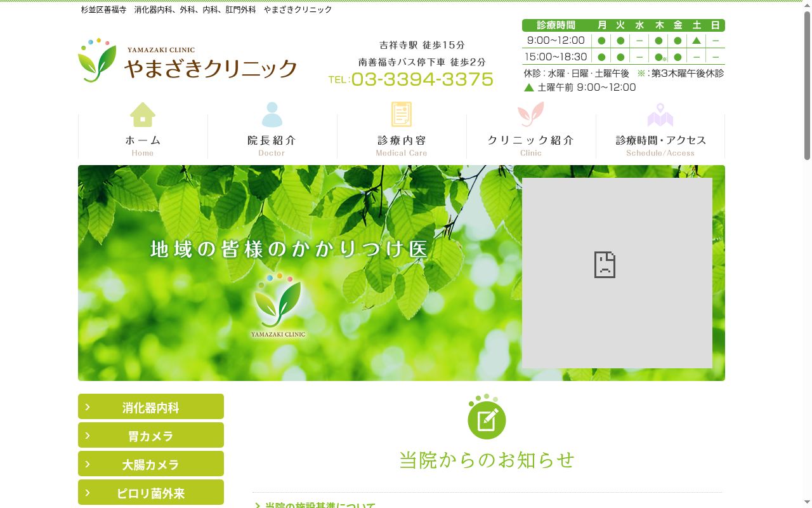Open the 院長紹介 Doctor menu item

[272, 130]
